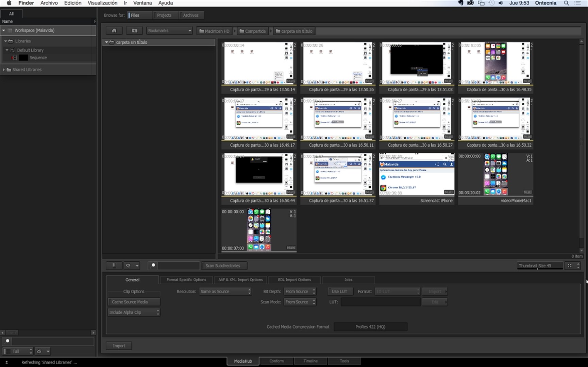Toggle Cache Source Media option
588x367 pixels.
click(134, 302)
